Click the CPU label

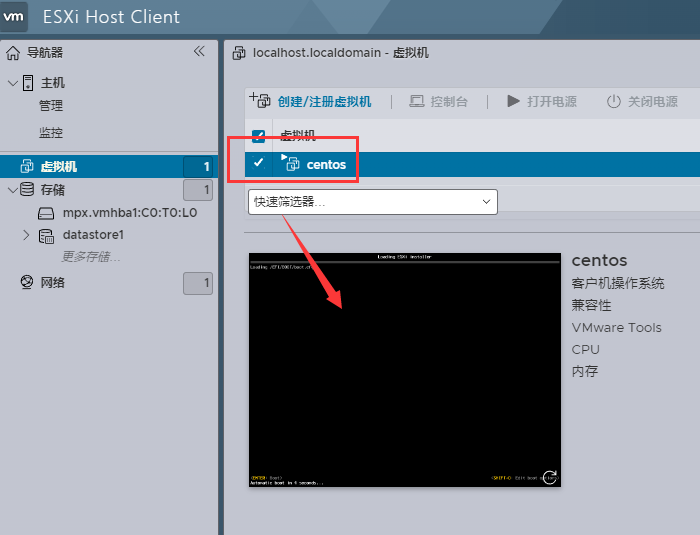point(585,349)
